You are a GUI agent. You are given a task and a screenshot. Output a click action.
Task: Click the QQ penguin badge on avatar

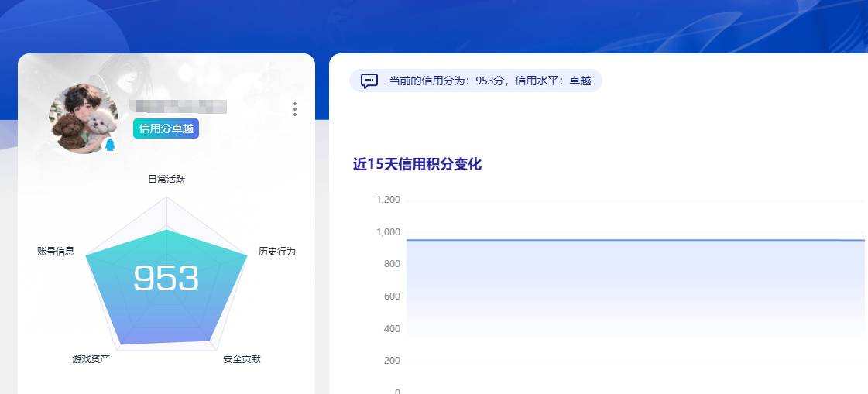(x=110, y=145)
